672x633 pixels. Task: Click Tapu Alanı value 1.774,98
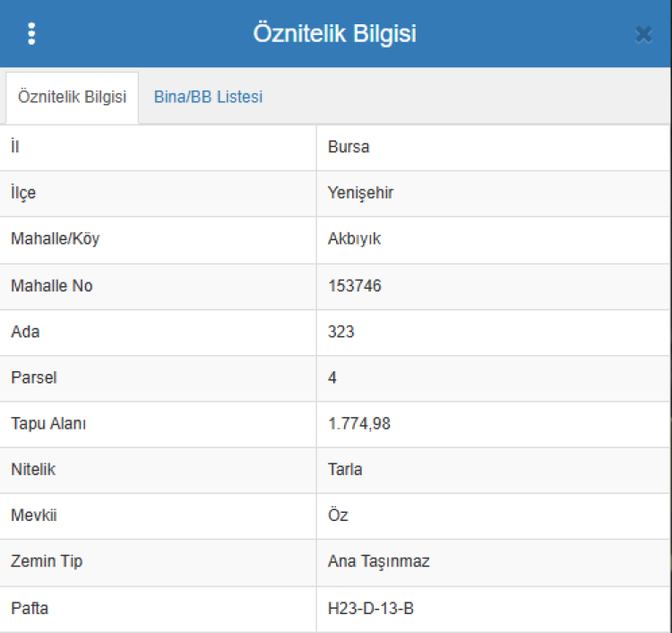[359, 424]
